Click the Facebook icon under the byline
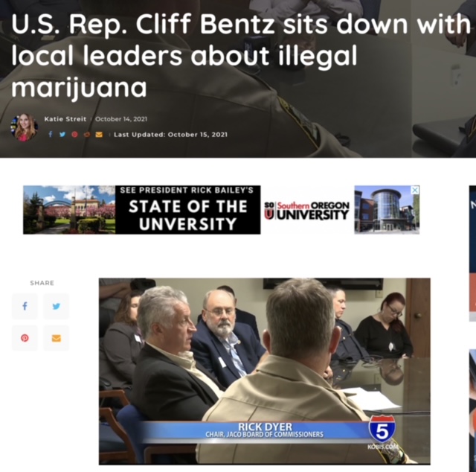This screenshot has width=476, height=472. click(51, 134)
